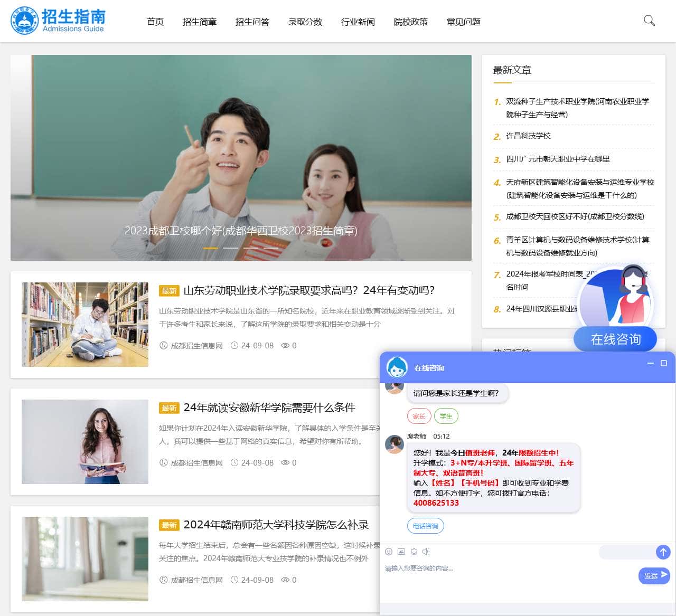Click the image upload icon in chat
676x616 pixels.
(401, 552)
